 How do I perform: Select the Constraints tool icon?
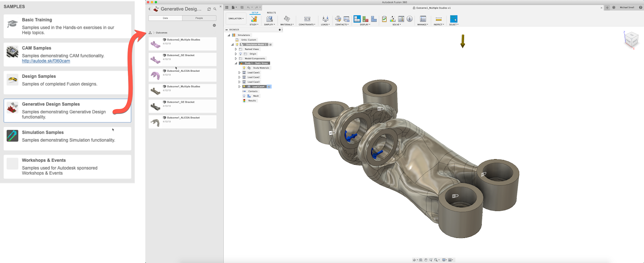tap(307, 19)
